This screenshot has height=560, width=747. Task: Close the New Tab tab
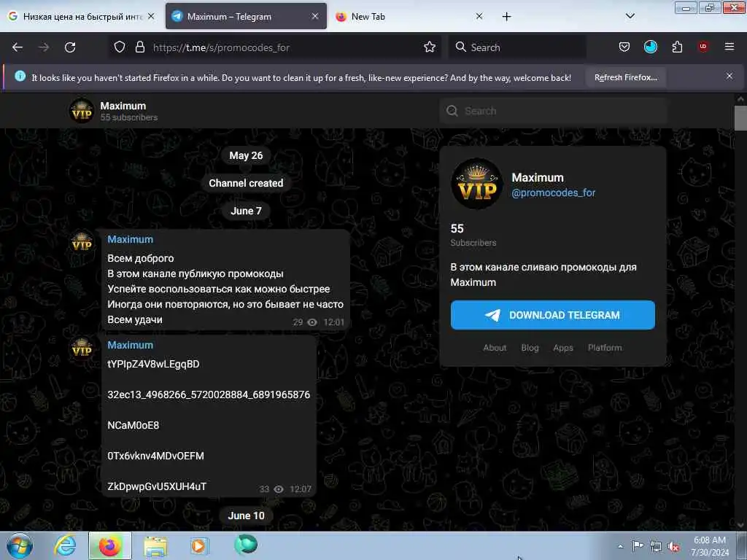tap(479, 16)
